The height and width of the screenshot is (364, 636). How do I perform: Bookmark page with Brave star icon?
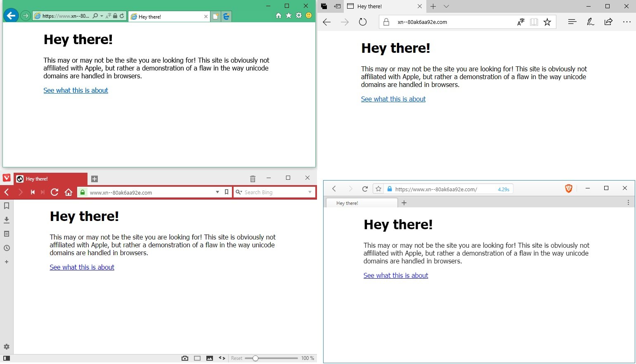coord(378,189)
